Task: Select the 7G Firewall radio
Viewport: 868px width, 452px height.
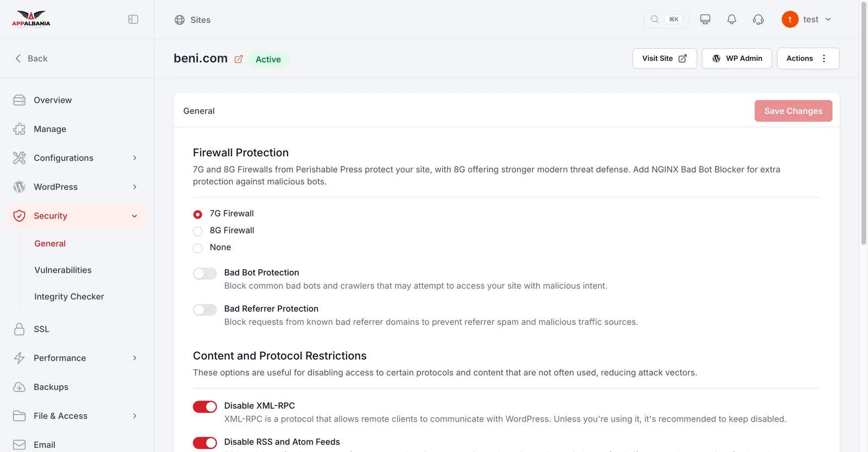Action: pos(198,214)
